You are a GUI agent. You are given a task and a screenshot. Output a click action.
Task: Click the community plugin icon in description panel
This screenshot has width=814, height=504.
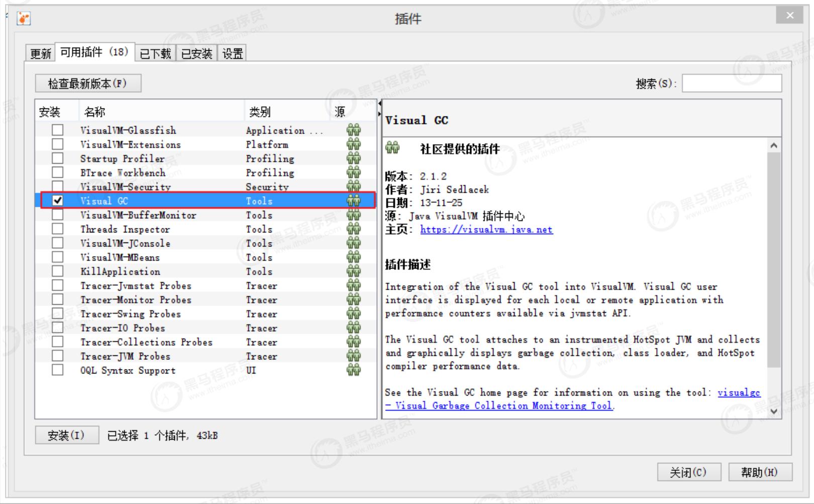[x=392, y=148]
